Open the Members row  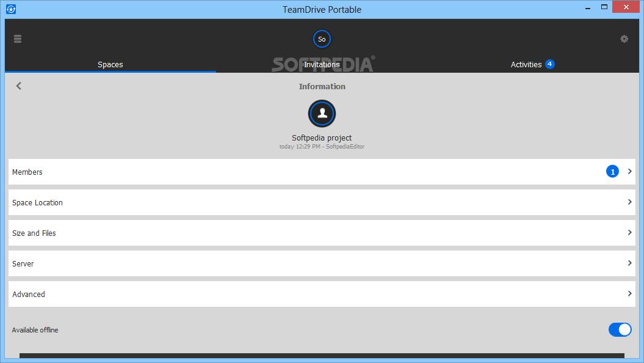point(322,172)
